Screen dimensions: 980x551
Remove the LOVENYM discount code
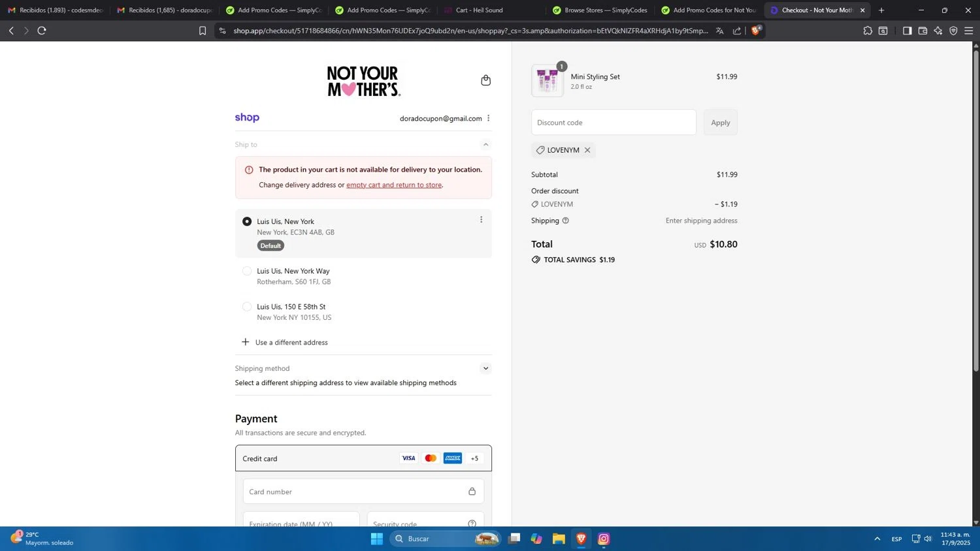coord(587,150)
